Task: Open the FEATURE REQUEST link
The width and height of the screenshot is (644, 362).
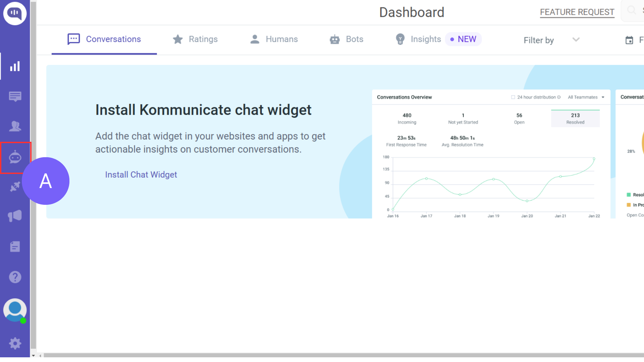Action: [x=577, y=12]
